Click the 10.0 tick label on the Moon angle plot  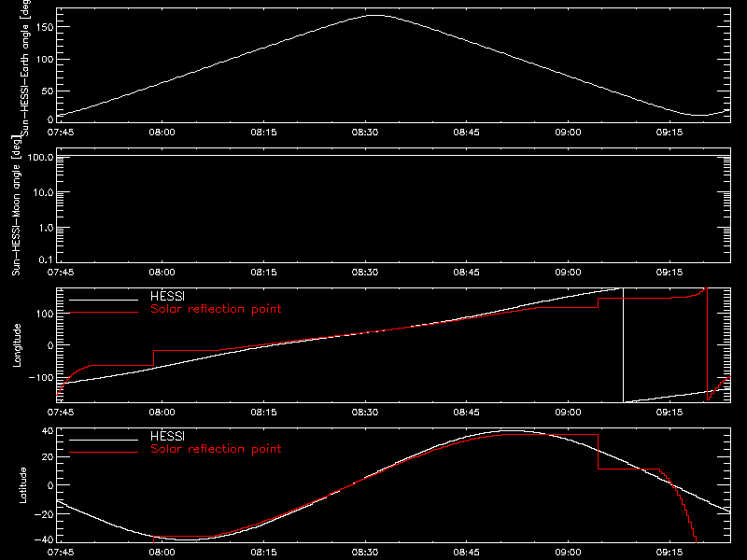tap(43, 192)
